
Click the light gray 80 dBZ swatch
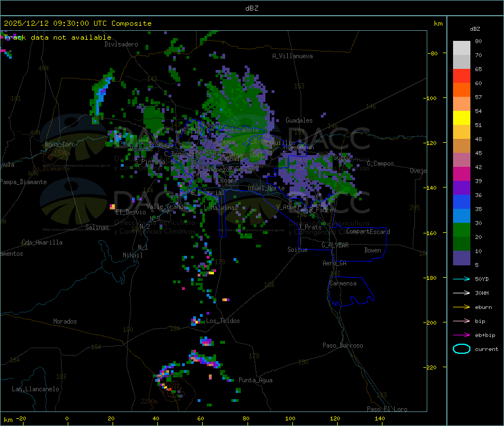coord(461,48)
